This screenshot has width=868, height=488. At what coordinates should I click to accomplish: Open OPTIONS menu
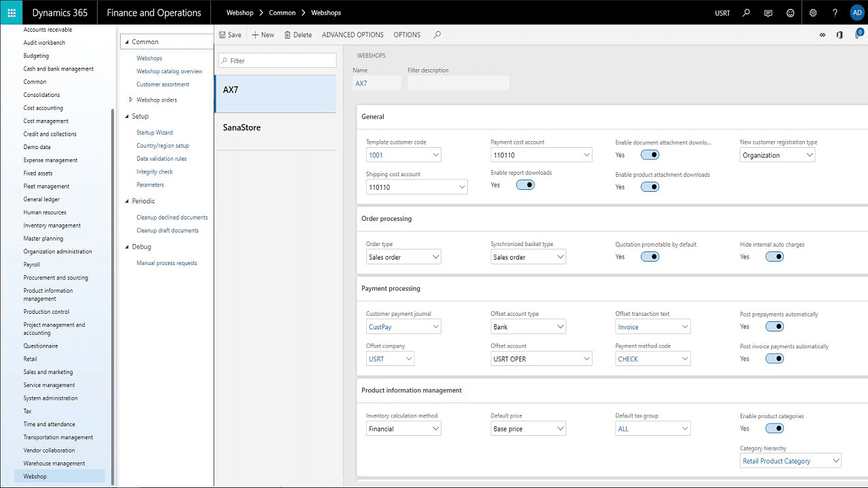[x=407, y=35]
